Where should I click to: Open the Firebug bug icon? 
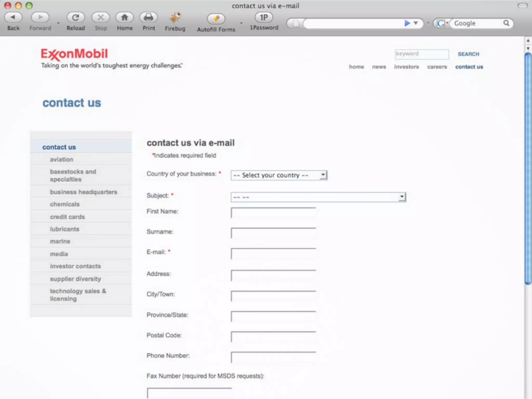click(x=175, y=18)
